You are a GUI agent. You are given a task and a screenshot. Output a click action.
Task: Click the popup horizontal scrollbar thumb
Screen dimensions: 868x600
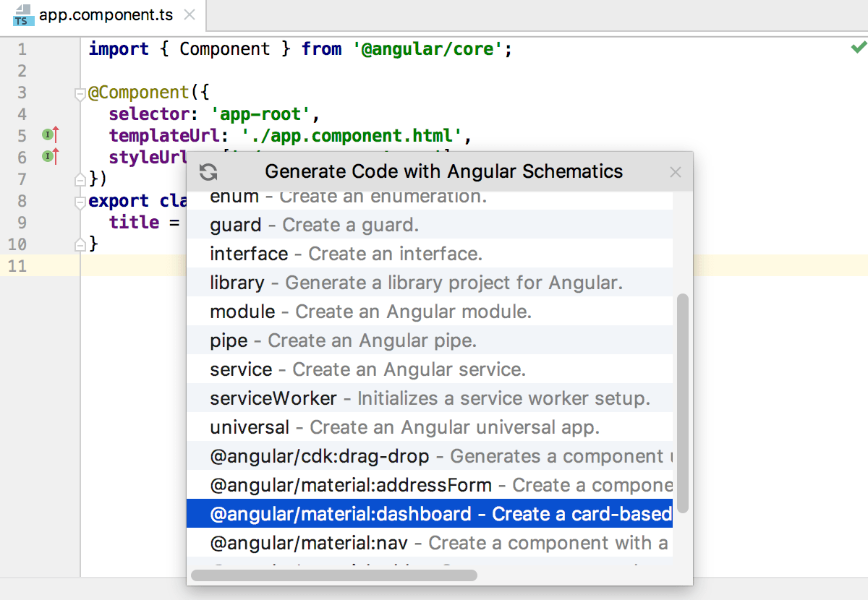pos(334,575)
